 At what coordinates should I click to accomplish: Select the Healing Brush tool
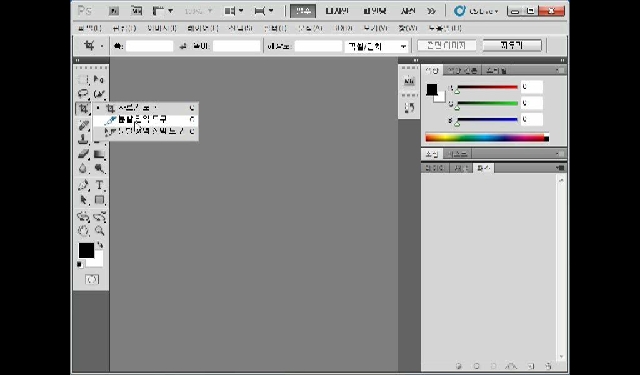[83, 125]
